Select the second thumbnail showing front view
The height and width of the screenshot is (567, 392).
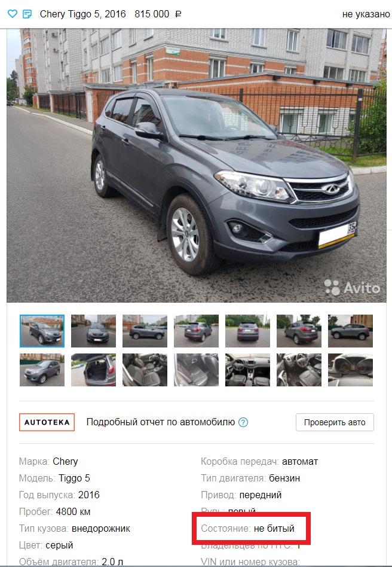pos(94,331)
